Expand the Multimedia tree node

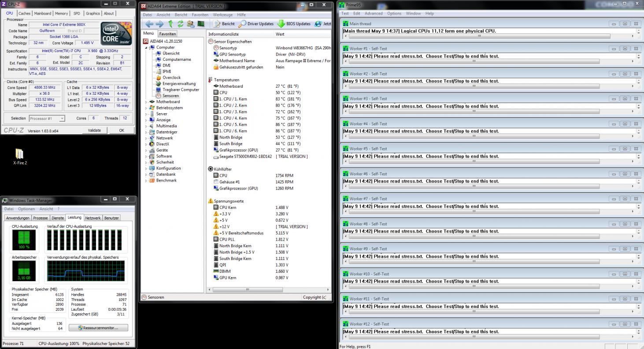146,126
